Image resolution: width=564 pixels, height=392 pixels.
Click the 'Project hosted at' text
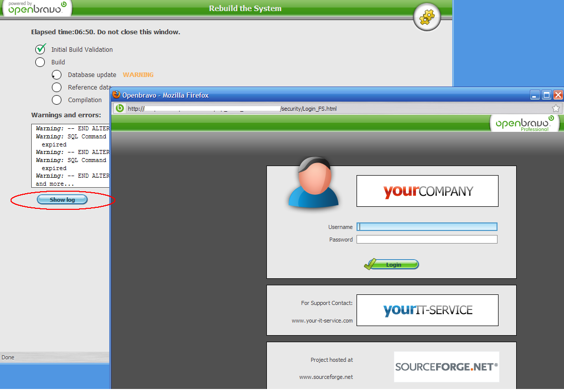tap(332, 360)
